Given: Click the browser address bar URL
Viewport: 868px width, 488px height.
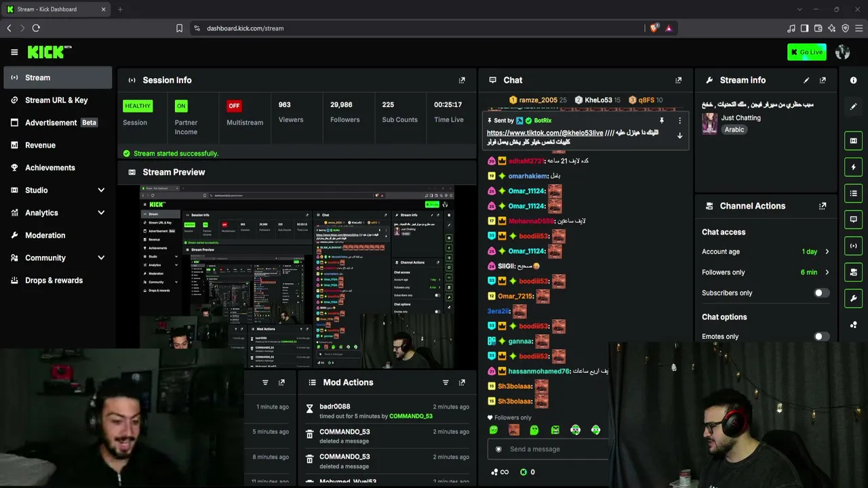Looking at the screenshot, I should [245, 28].
